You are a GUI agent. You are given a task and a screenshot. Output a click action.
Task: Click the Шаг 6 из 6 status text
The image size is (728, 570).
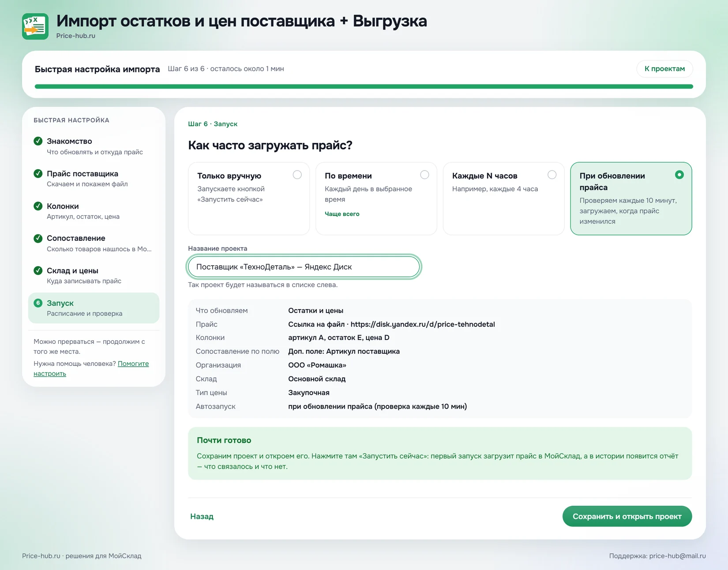(226, 69)
